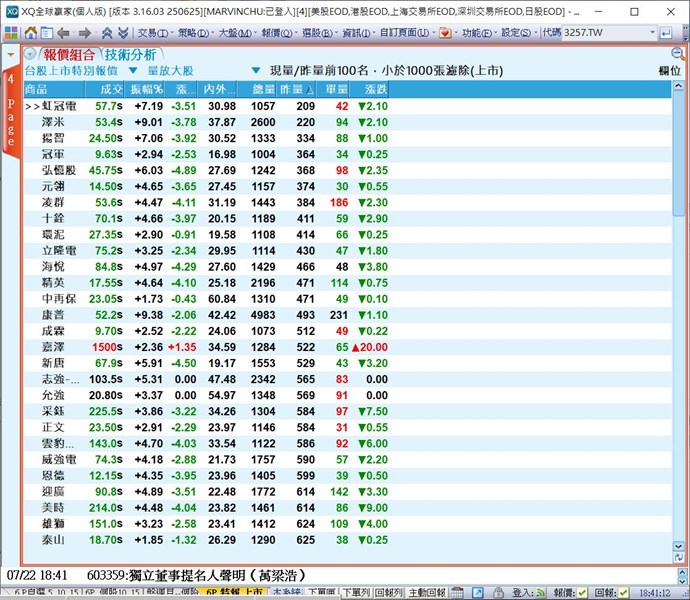This screenshot has height=600, width=690.
Task: Expand the 量放大股 dropdown arrow
Action: pos(256,71)
